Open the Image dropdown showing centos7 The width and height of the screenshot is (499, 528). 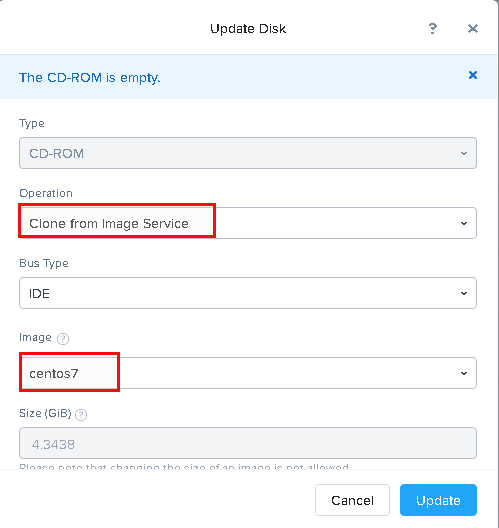click(x=248, y=373)
